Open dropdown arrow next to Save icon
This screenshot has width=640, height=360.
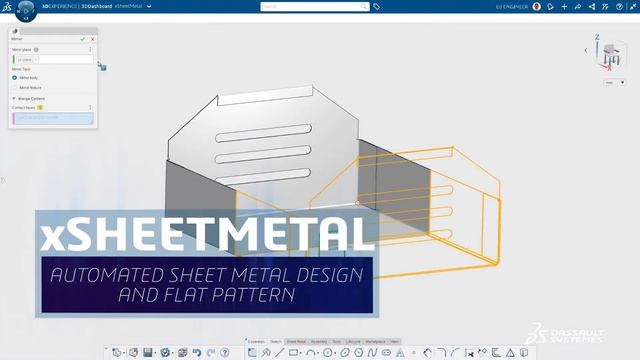pos(155,353)
